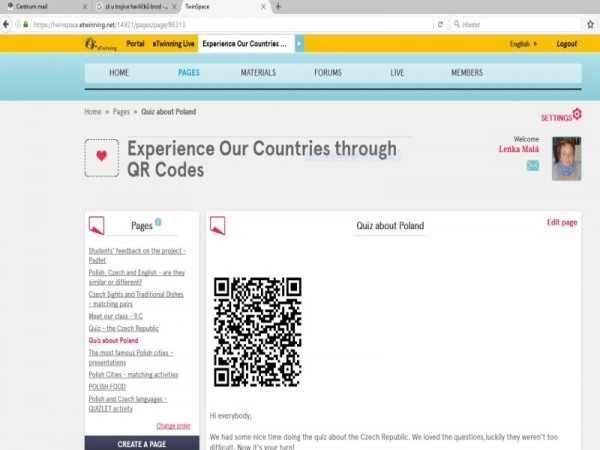Open a new browser tab with plus icon
The image size is (600, 450).
click(x=278, y=7)
